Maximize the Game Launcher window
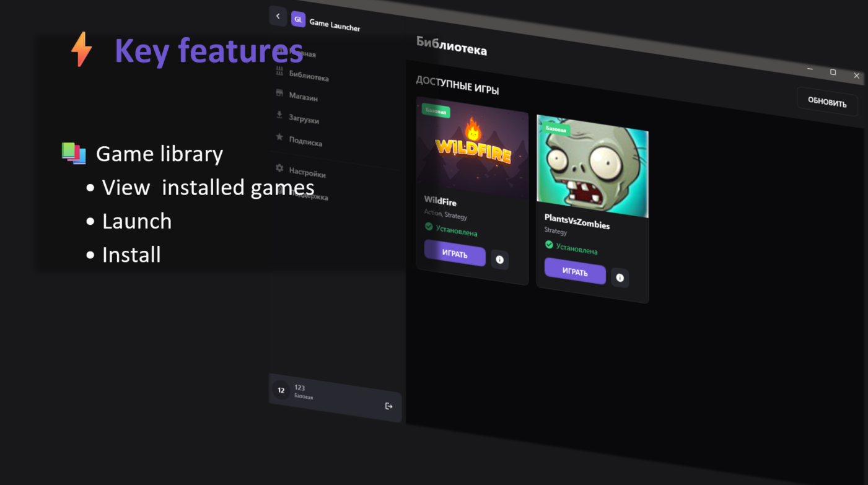The height and width of the screenshot is (485, 868). tap(833, 72)
